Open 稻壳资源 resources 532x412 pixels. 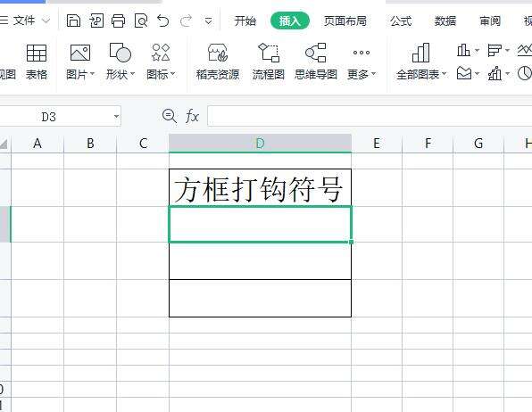[x=218, y=62]
